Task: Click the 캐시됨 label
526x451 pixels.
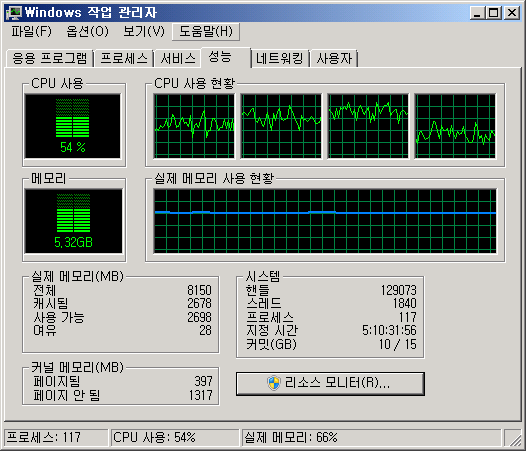Action: pos(50,303)
